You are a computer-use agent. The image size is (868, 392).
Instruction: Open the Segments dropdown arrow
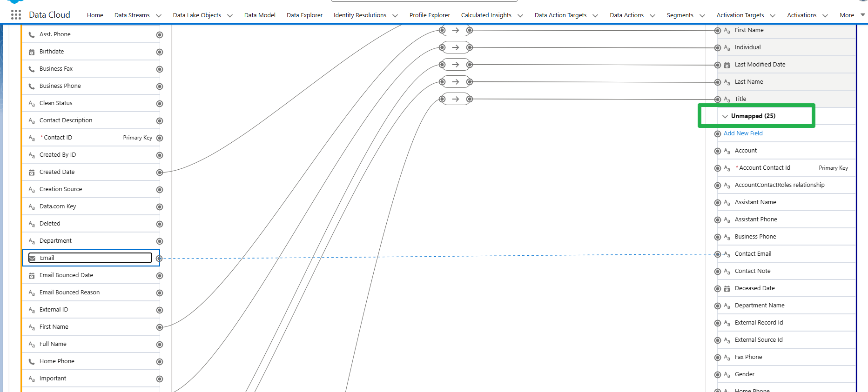coord(702,15)
